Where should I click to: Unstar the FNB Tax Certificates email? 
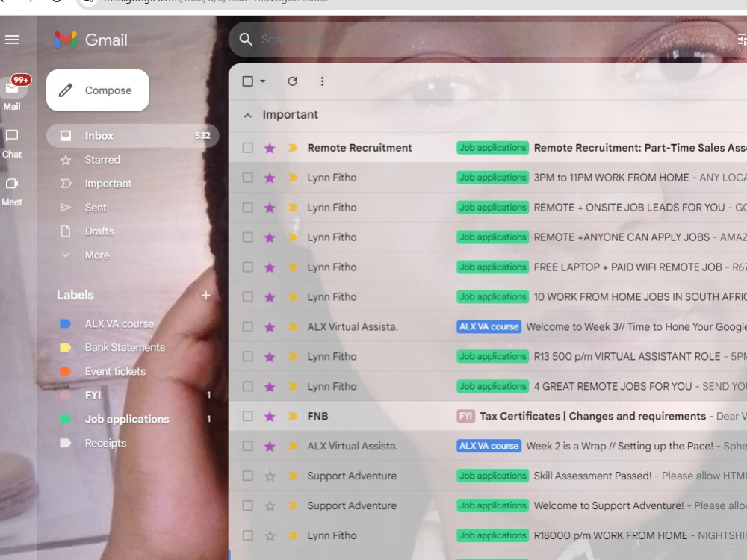pos(270,416)
